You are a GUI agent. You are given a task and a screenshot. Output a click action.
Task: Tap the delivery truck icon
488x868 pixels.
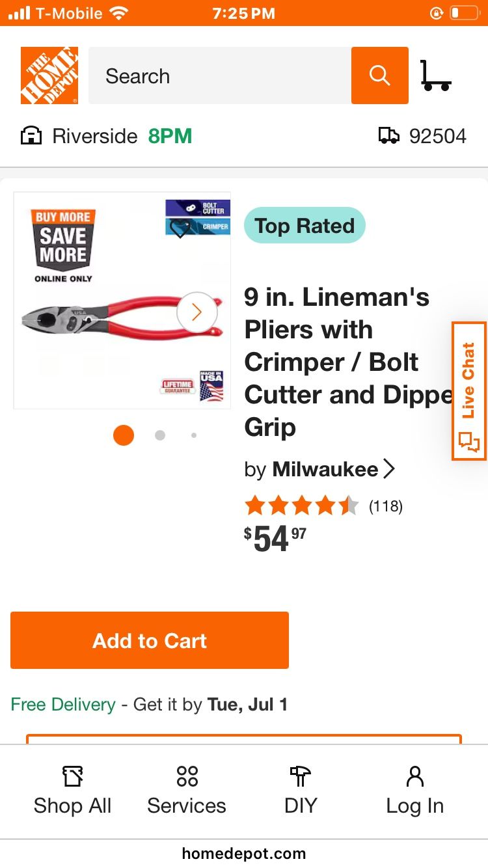388,136
